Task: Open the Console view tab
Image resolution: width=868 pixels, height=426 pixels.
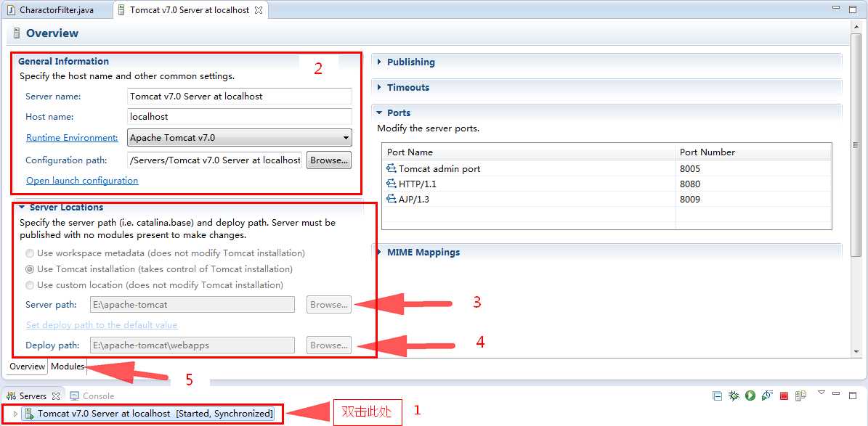Action: click(x=92, y=396)
